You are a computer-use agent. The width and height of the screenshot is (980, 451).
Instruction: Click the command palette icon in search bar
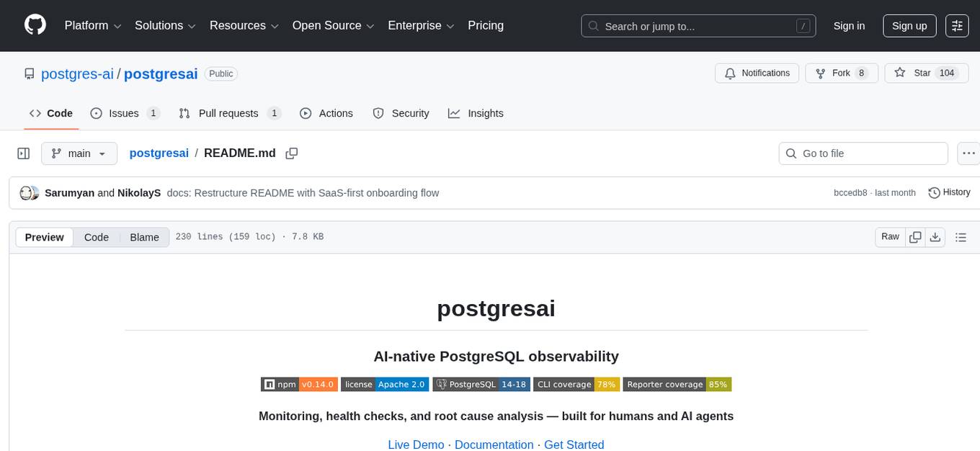click(x=803, y=25)
